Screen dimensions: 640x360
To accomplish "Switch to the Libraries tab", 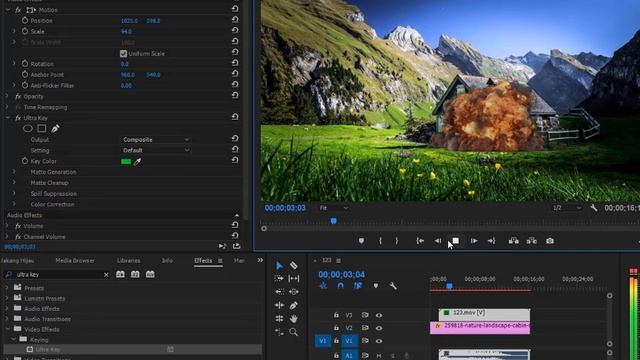I will coord(129,260).
